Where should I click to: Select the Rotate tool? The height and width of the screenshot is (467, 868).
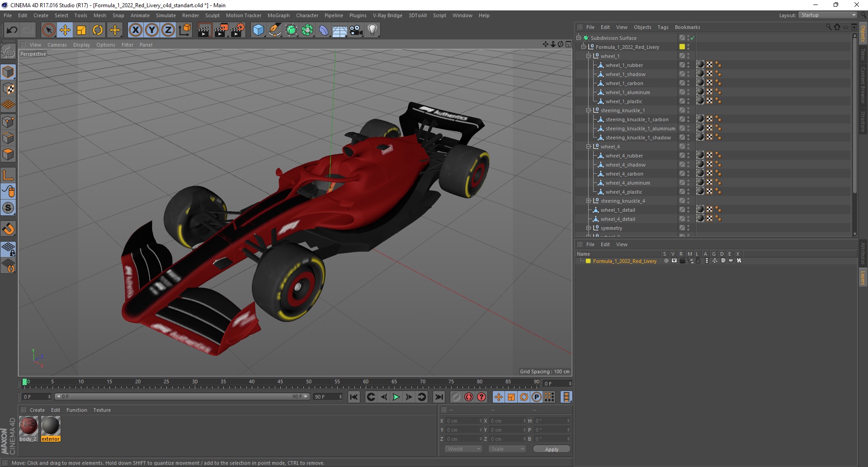[x=98, y=30]
